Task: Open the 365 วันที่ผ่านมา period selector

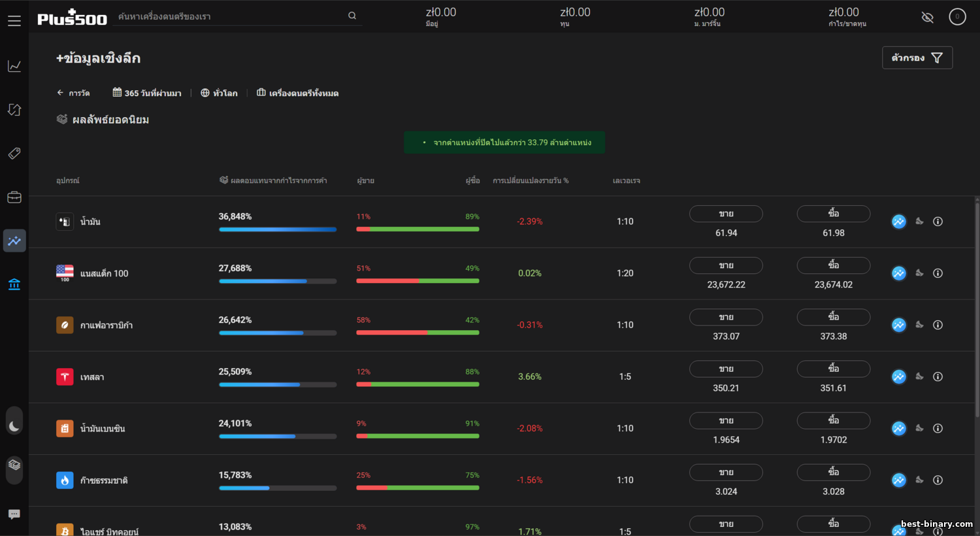Action: [147, 93]
